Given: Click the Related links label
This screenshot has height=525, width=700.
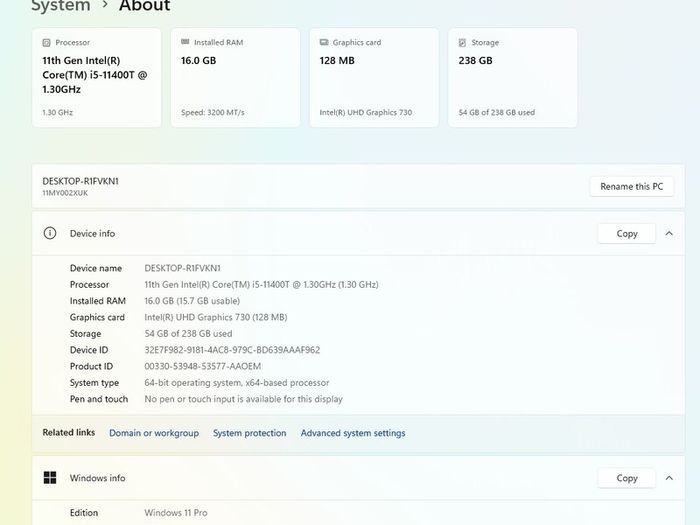Looking at the screenshot, I should [x=69, y=433].
